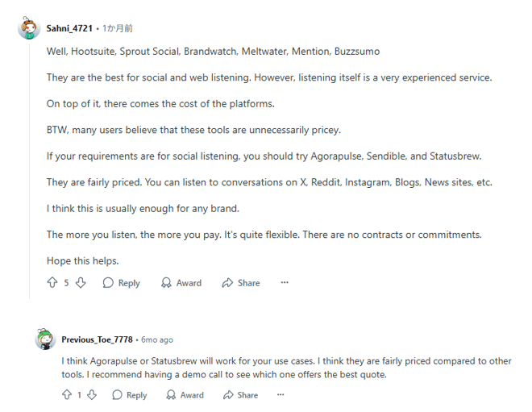Give an Award to Sahni_4721's comment
Screen dimensions: 532x412
181,283
